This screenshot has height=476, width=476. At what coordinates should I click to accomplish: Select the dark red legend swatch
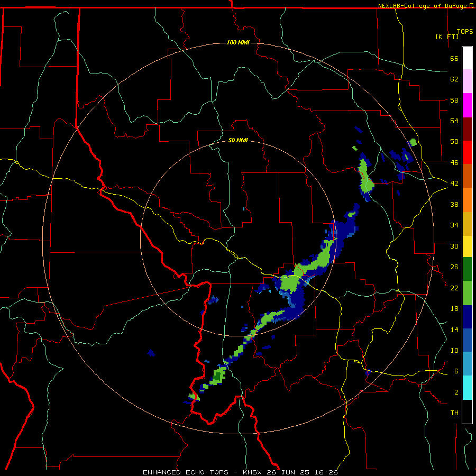coord(467,129)
